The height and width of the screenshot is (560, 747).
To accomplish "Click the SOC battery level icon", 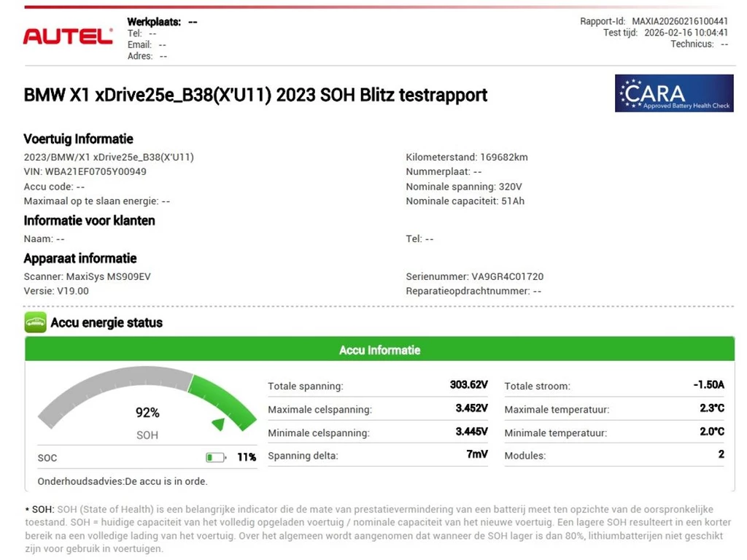I will tap(215, 457).
